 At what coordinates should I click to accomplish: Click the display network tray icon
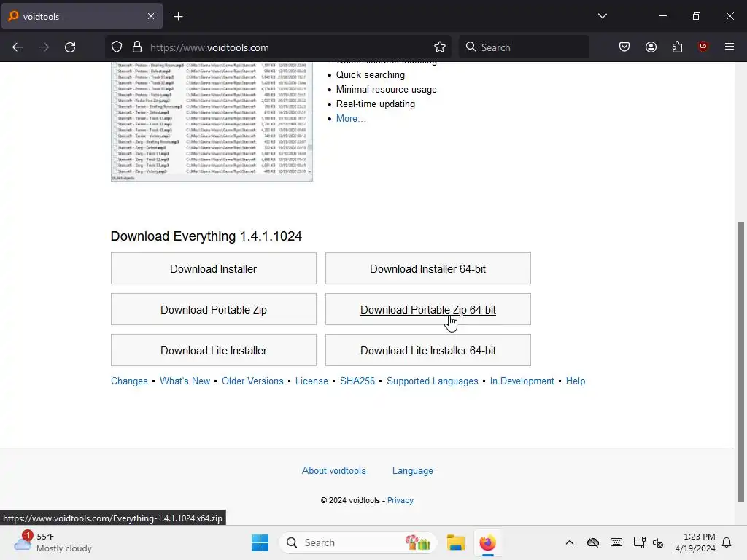(639, 542)
